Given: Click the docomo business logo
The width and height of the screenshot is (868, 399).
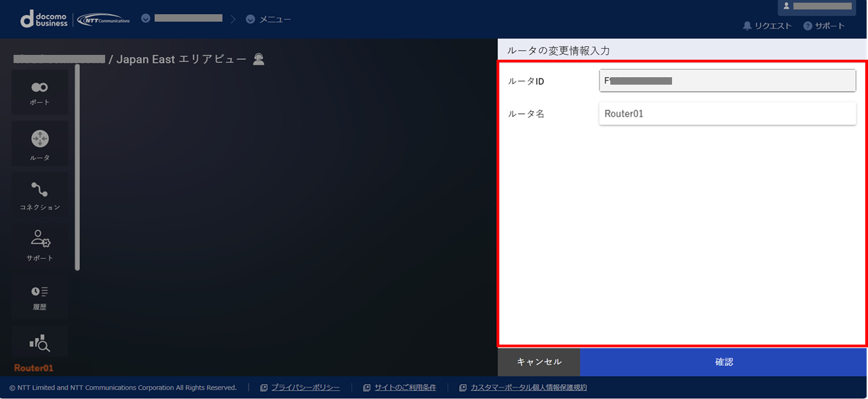Looking at the screenshot, I should 45,19.
